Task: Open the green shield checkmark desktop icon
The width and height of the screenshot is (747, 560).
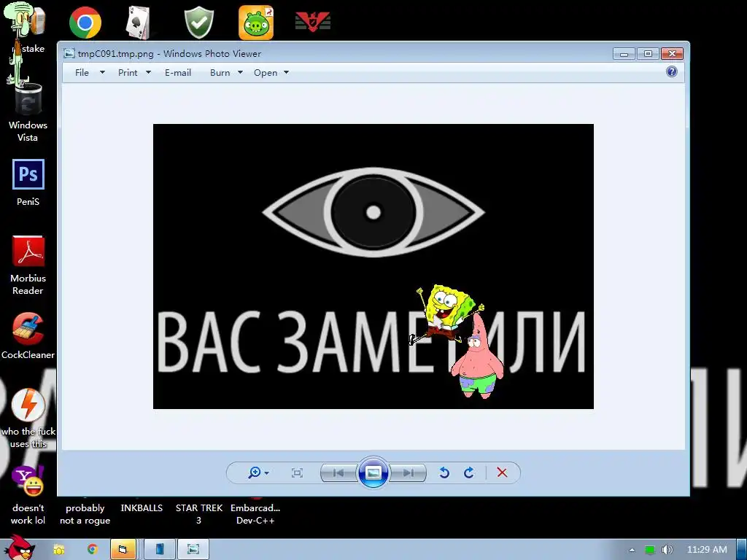Action: [199, 23]
